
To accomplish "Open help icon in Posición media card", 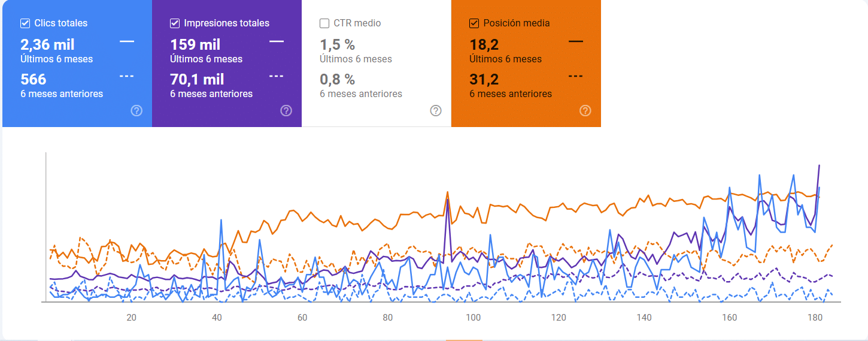I will (585, 111).
